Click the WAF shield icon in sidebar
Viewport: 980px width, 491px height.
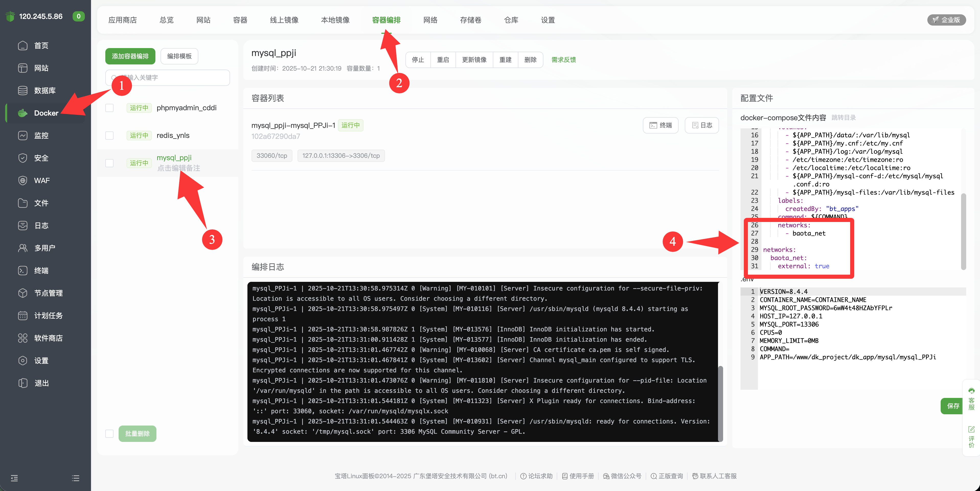coord(23,180)
